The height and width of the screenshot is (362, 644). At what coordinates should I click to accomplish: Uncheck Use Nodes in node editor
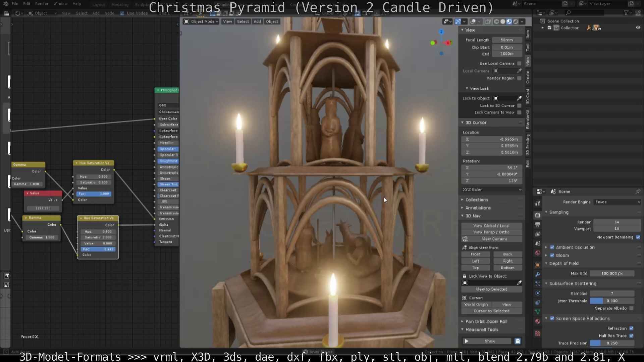pos(122,13)
